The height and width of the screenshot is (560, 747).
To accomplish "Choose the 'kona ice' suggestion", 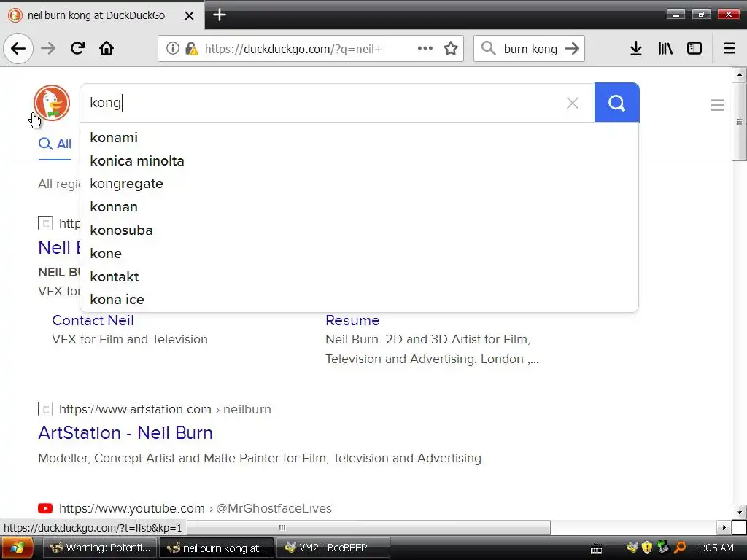I will tap(360, 300).
